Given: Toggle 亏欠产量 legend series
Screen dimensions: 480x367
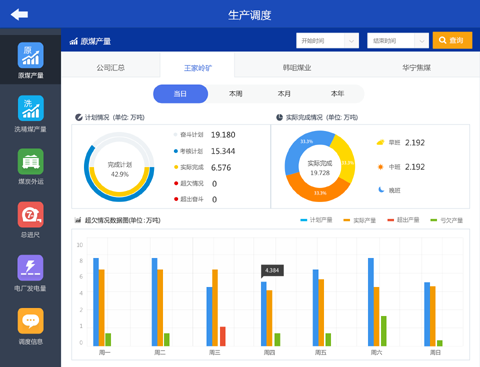Looking at the screenshot, I should coord(447,220).
